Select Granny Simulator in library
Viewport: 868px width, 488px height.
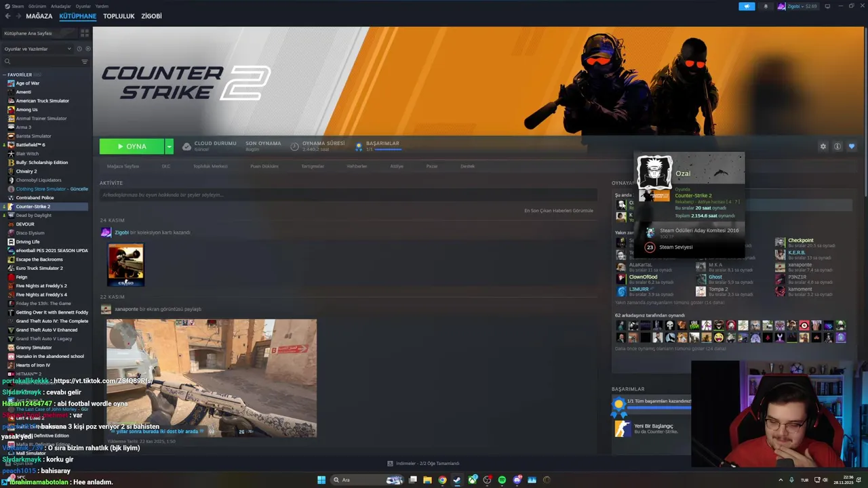tap(34, 348)
